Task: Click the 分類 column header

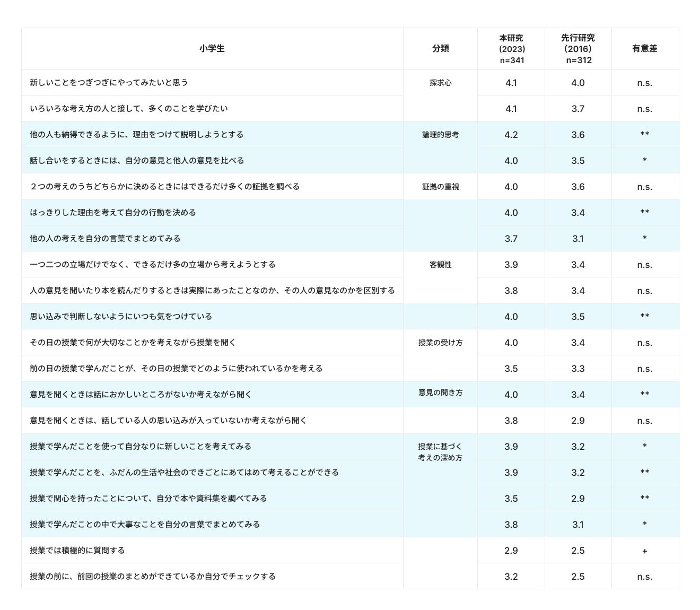Action: [440, 48]
